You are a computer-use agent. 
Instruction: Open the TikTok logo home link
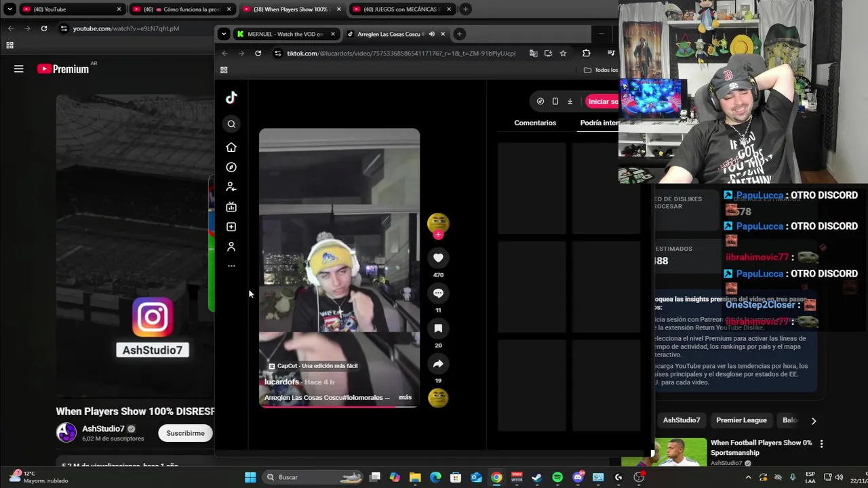click(231, 98)
